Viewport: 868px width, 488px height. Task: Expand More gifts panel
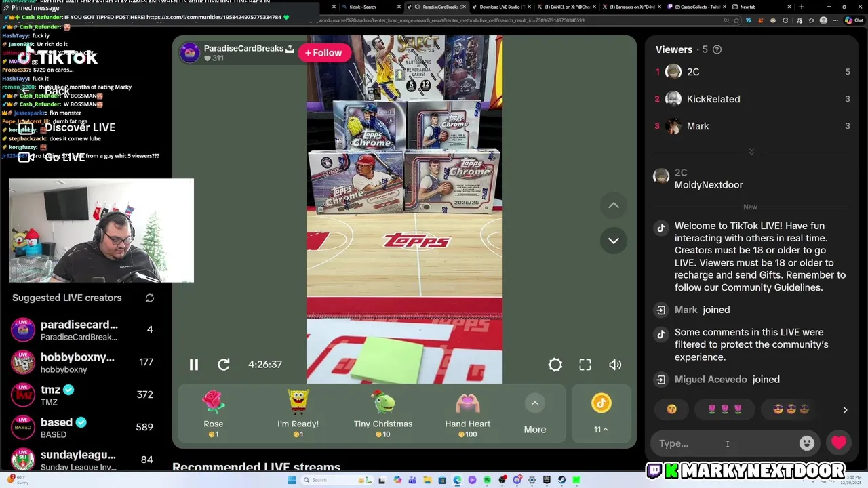(x=535, y=413)
